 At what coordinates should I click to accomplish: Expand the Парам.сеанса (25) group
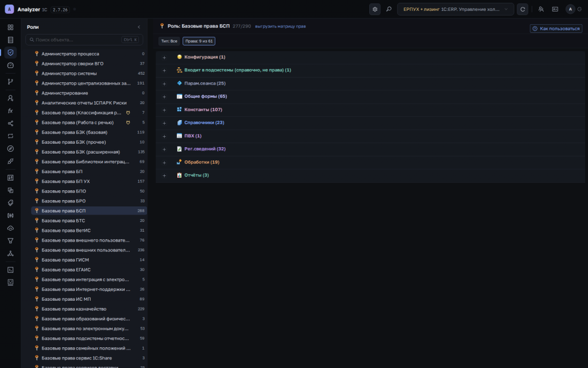pyautogui.click(x=164, y=84)
